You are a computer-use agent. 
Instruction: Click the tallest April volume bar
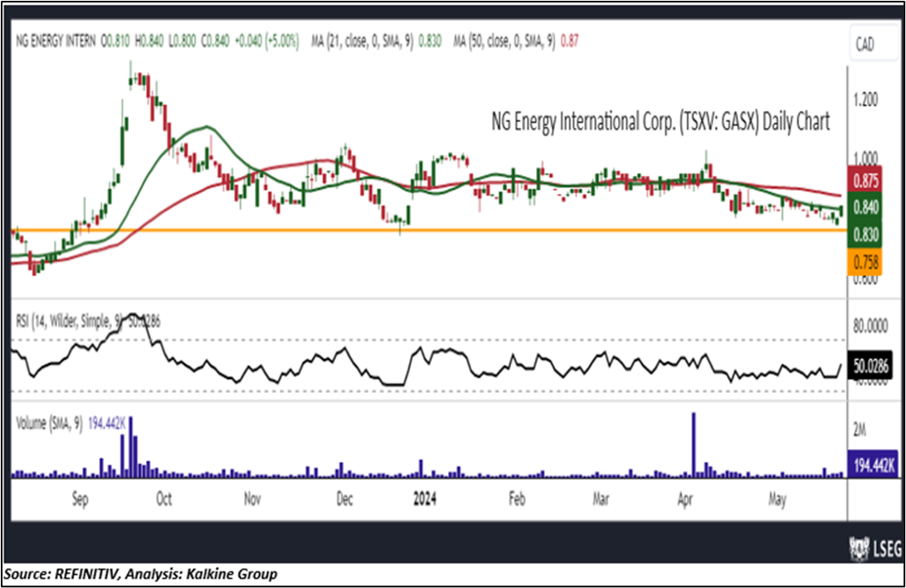tap(694, 445)
